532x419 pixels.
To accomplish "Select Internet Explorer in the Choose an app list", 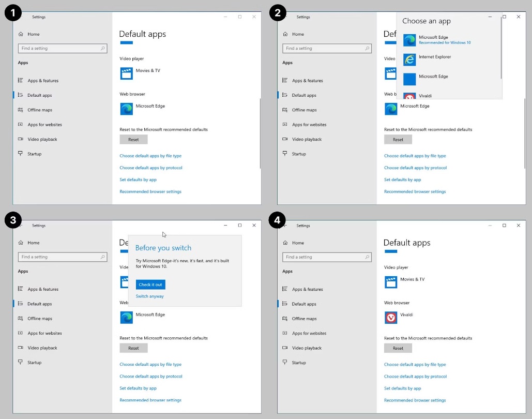I will (435, 57).
